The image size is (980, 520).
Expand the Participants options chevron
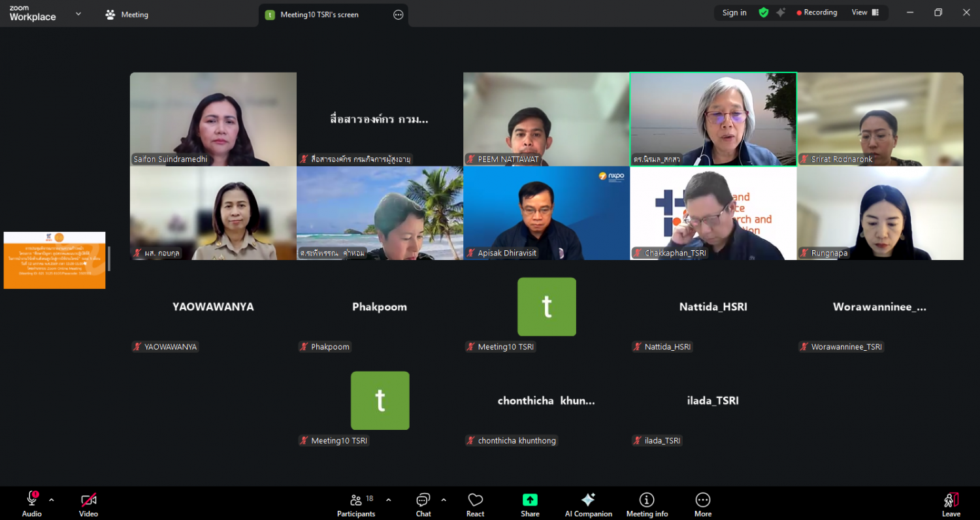click(x=389, y=500)
